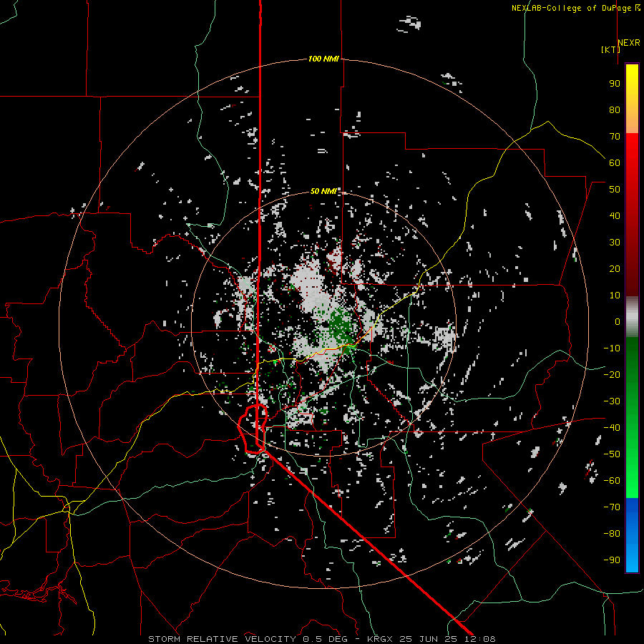
Task: Click the 40 value on velocity scale
Action: pyautogui.click(x=615, y=215)
